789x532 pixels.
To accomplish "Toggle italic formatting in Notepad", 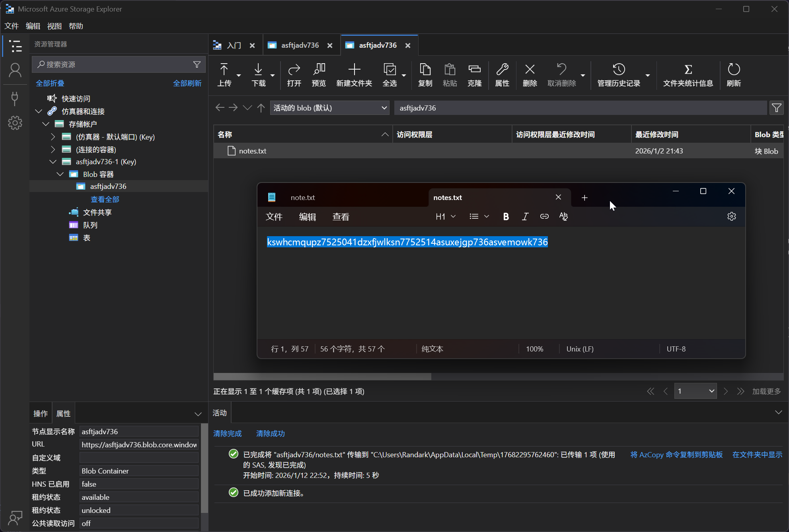I will pyautogui.click(x=525, y=216).
